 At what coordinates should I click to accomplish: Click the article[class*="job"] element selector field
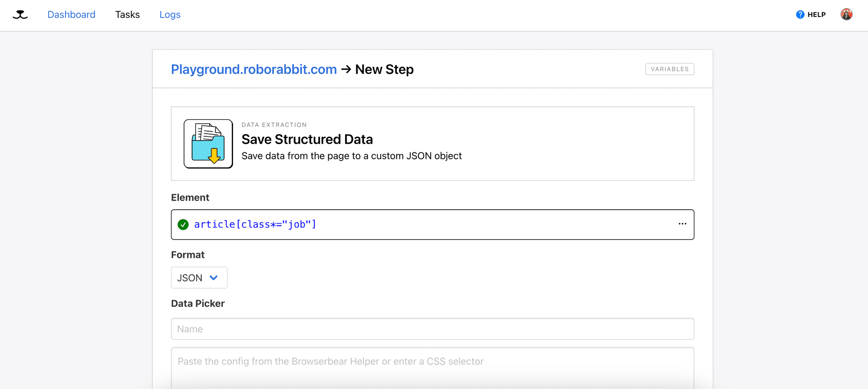pos(433,224)
